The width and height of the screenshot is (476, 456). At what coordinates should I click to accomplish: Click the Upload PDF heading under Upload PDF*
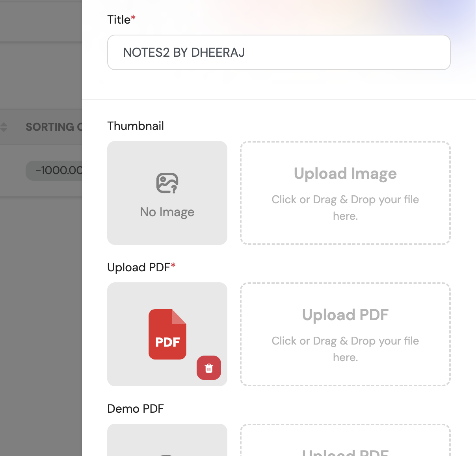(345, 315)
